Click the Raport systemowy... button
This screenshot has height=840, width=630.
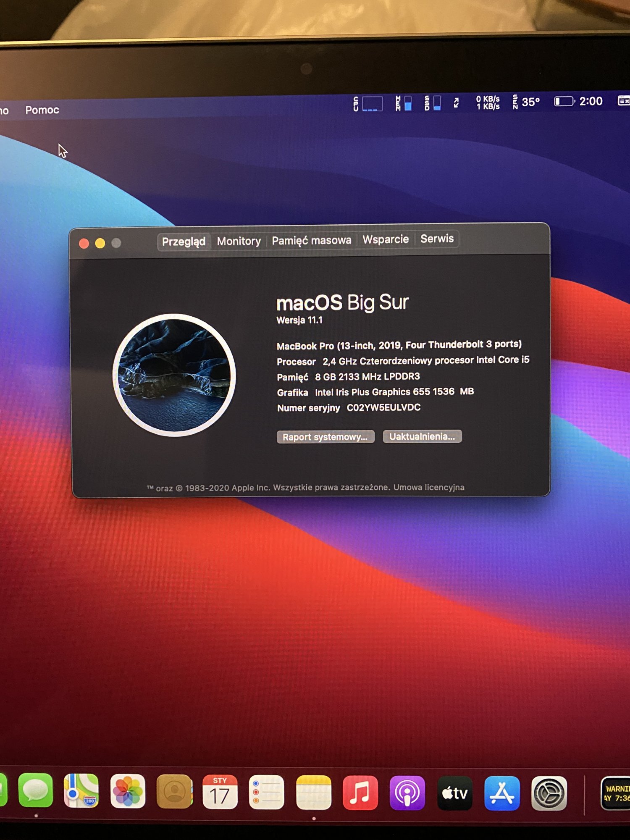[325, 437]
